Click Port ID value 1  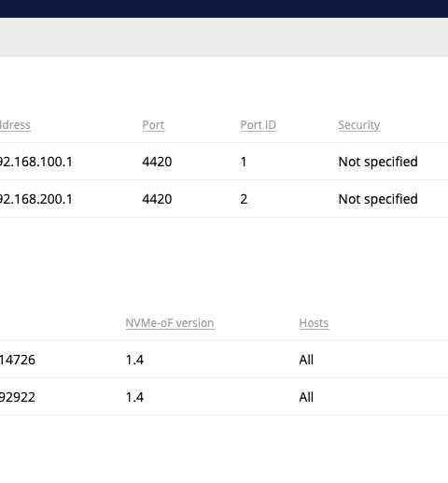(244, 162)
